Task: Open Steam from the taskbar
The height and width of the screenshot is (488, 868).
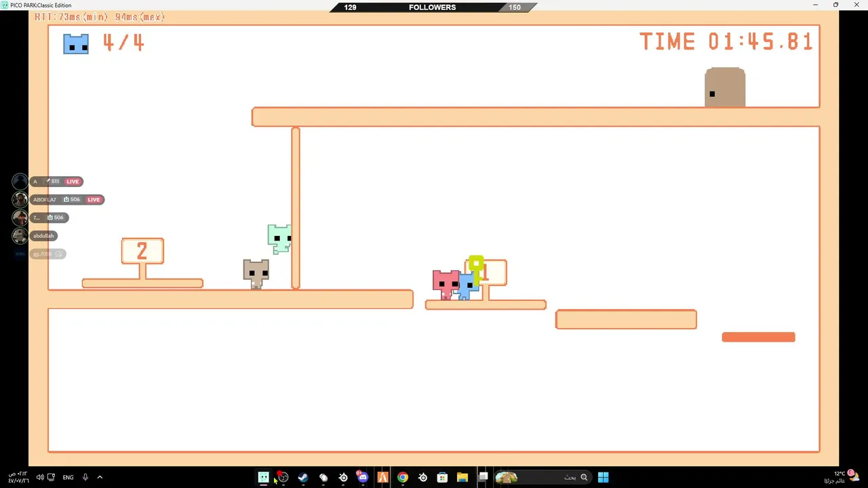Action: 303,477
